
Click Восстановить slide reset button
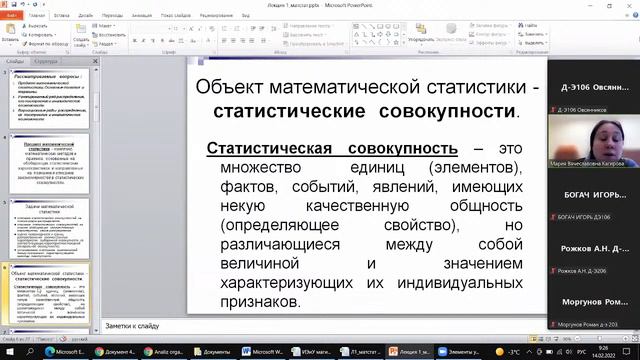click(x=109, y=35)
